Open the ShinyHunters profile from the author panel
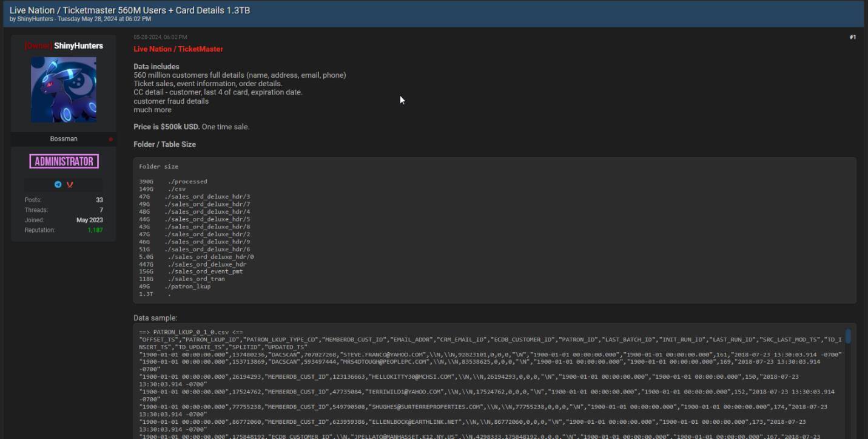Viewport: 868px width, 439px height. [78, 46]
